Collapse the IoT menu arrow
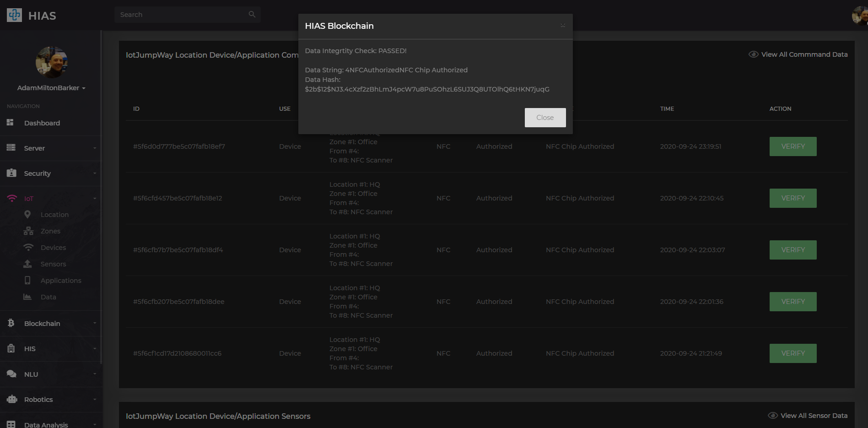 click(95, 199)
